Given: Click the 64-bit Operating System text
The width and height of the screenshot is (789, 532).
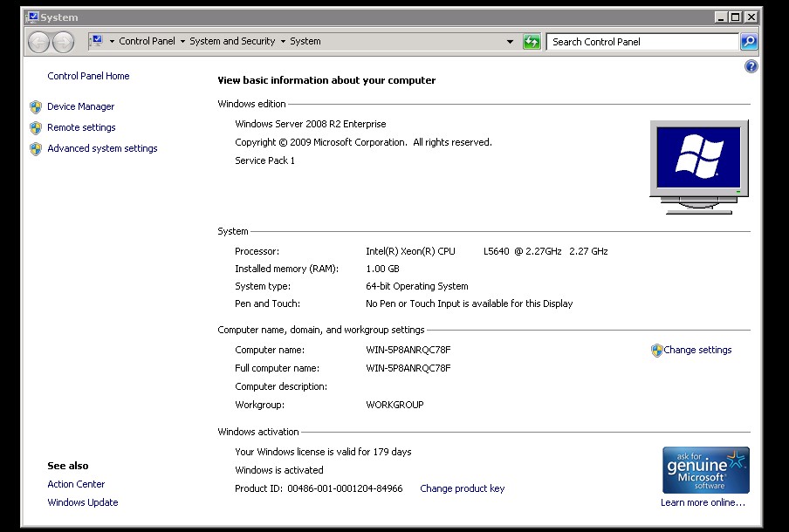Looking at the screenshot, I should [416, 287].
